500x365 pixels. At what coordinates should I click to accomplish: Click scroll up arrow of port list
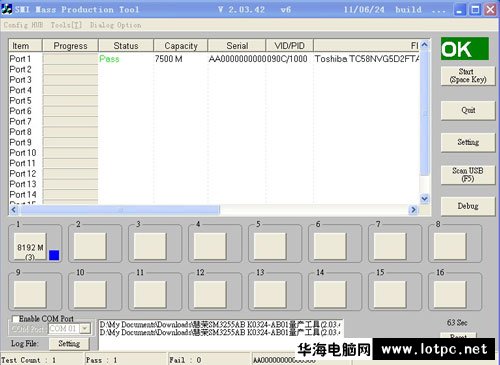click(424, 45)
